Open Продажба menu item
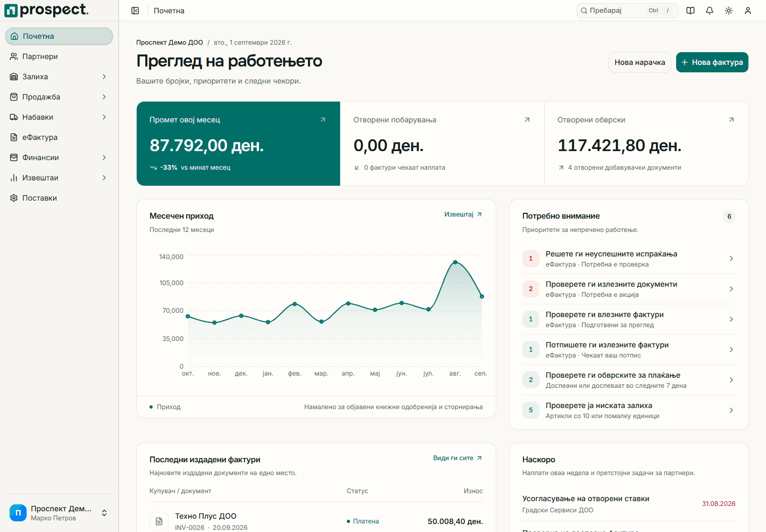Image resolution: width=766 pixels, height=532 pixels. 59,97
